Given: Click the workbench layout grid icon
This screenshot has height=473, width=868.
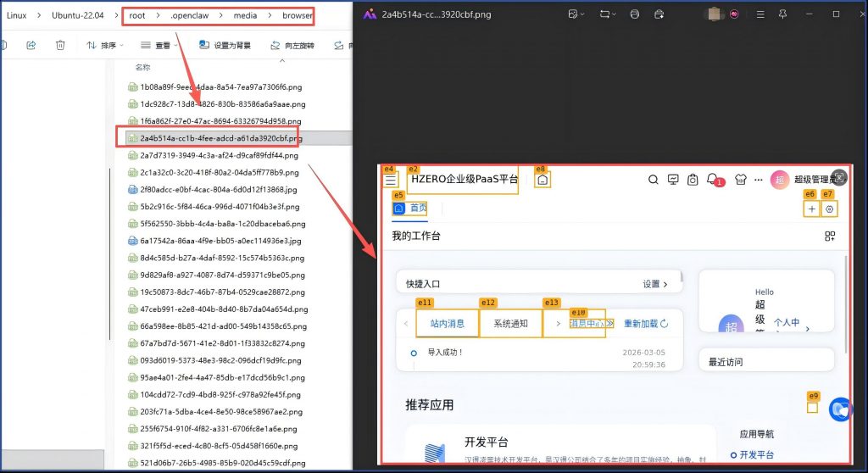Looking at the screenshot, I should (830, 236).
